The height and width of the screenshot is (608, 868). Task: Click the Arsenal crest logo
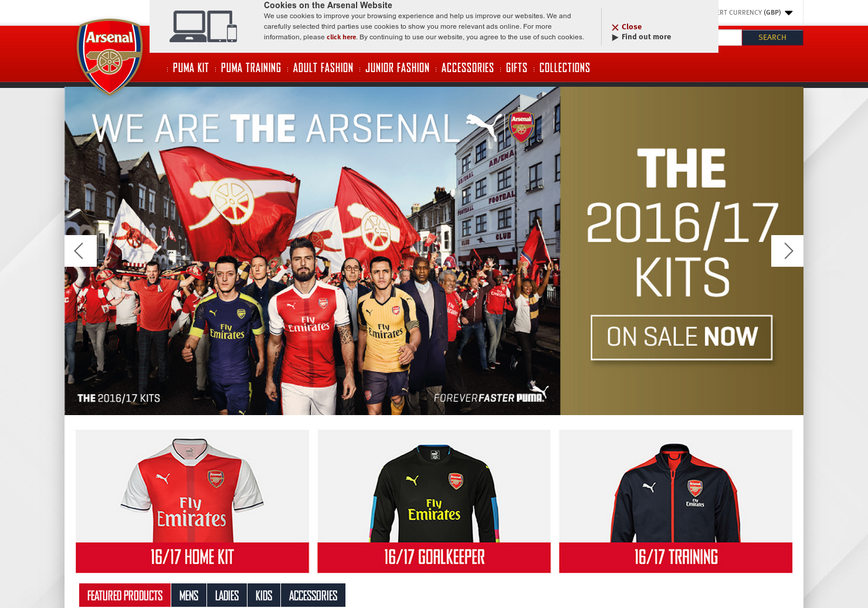click(x=110, y=56)
